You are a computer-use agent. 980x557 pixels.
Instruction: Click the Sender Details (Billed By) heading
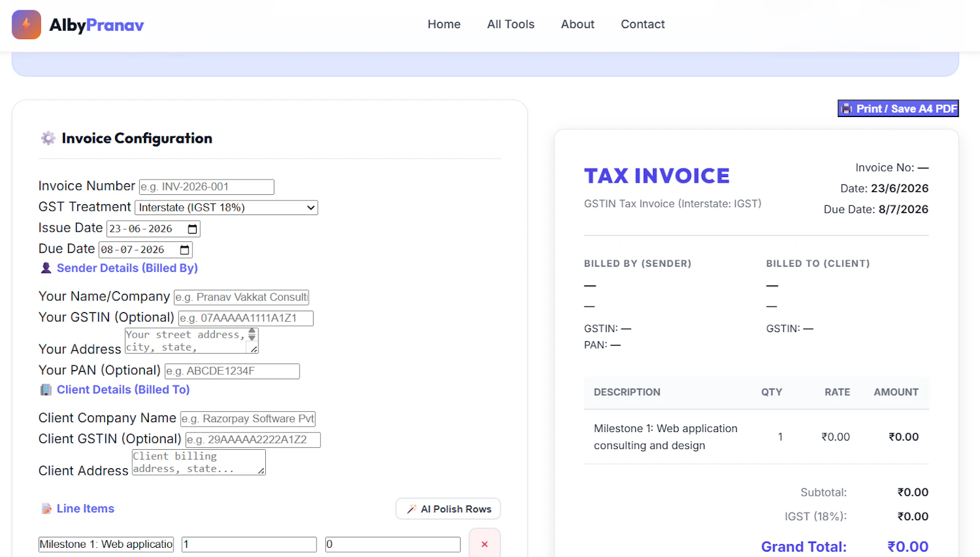pyautogui.click(x=127, y=268)
